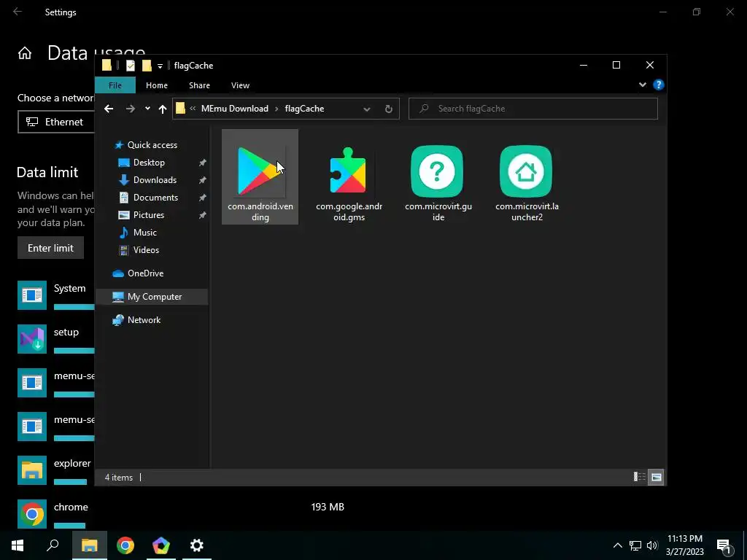Open the View ribbon tab
The width and height of the screenshot is (747, 560).
click(x=240, y=85)
